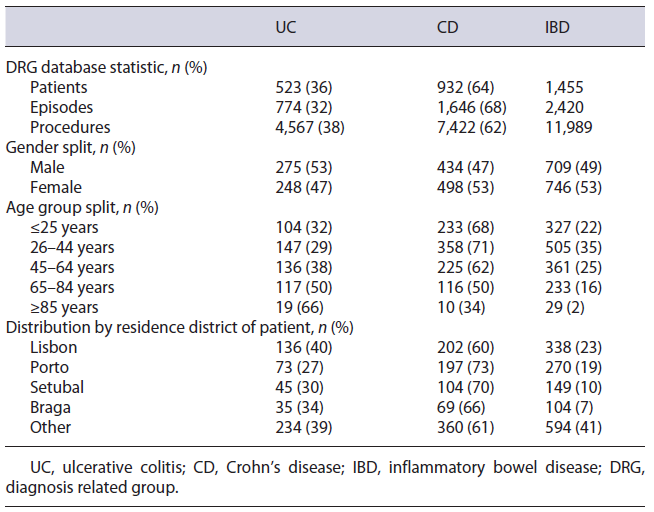Click the Braga row label
This screenshot has width=654, height=512.
pyautogui.click(x=50, y=407)
